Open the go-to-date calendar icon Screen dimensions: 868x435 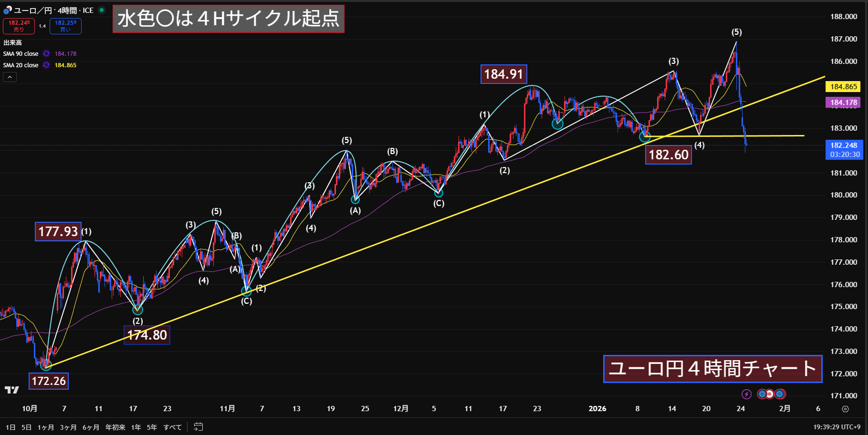[199, 427]
